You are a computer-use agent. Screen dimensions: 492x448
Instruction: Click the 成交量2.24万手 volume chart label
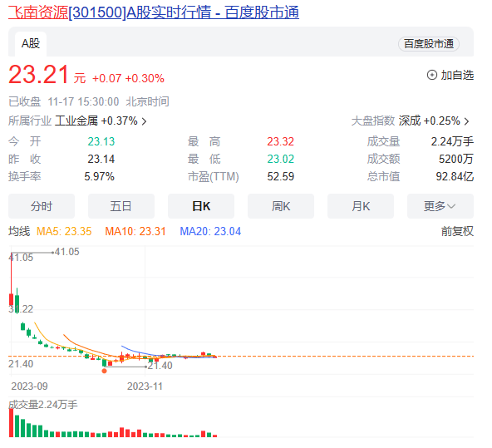point(43,405)
